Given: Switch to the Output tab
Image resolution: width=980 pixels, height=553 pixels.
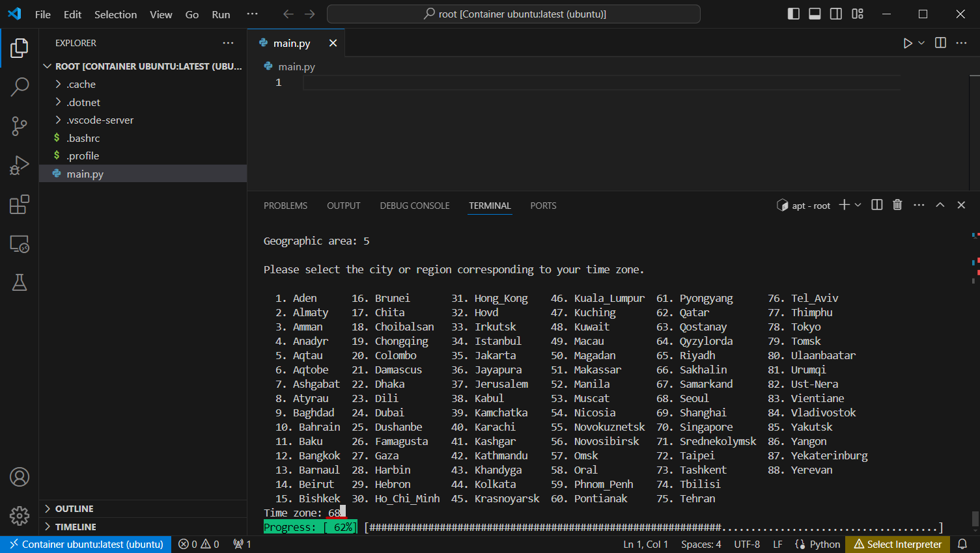Looking at the screenshot, I should pyautogui.click(x=343, y=206).
